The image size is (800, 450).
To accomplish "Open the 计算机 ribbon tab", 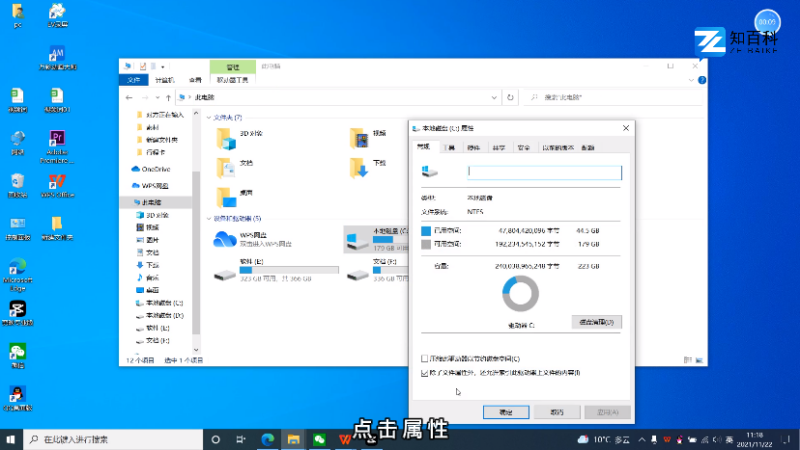I will pos(164,80).
